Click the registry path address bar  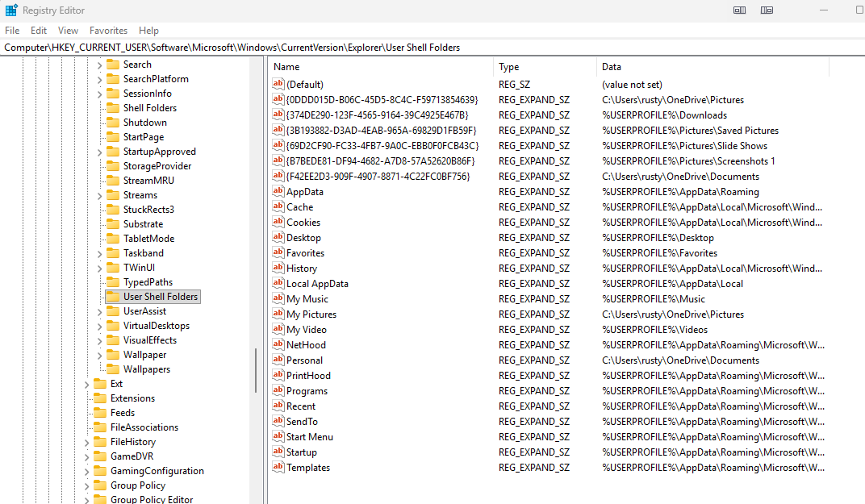pos(432,48)
